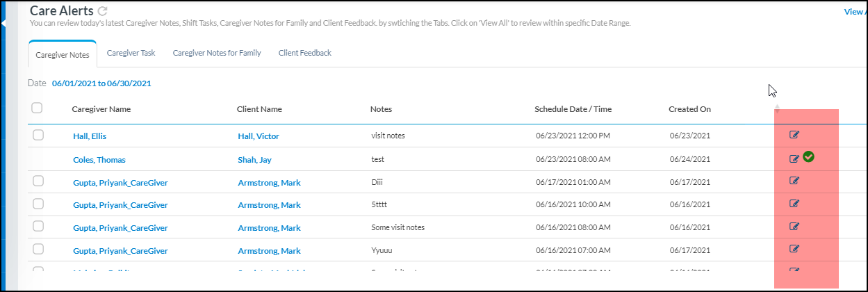Viewport: 868px width, 292px height.
Task: Open the Shah, Jay client link
Action: (254, 160)
